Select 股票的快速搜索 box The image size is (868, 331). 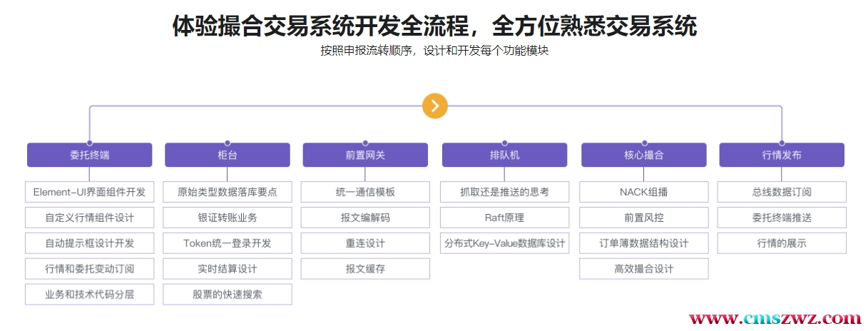point(227,295)
